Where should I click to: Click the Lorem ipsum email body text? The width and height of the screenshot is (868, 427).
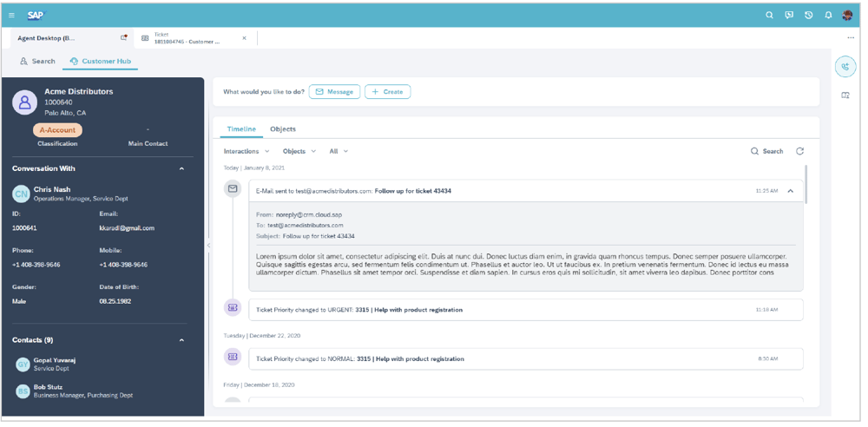523,265
